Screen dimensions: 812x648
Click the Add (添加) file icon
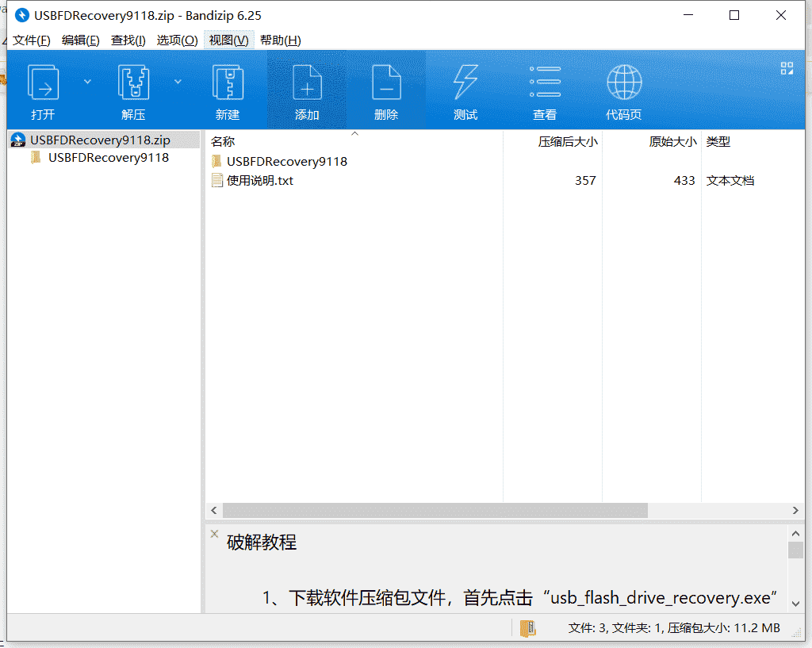[307, 82]
